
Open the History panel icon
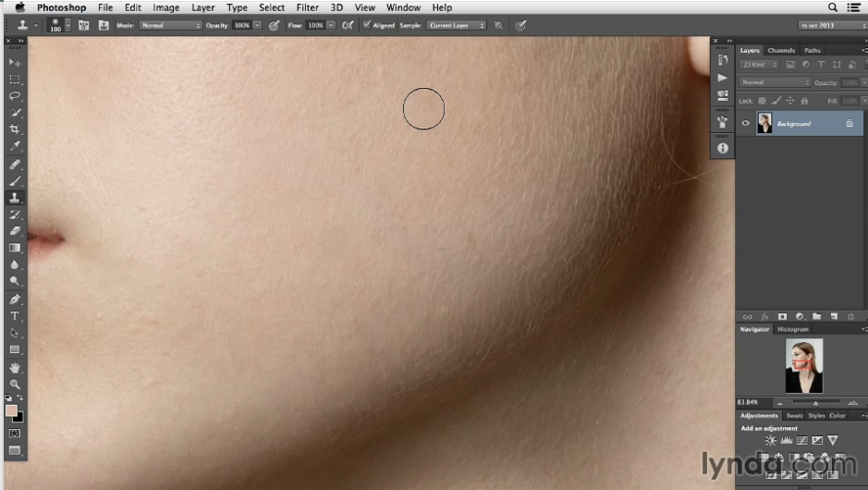click(723, 60)
